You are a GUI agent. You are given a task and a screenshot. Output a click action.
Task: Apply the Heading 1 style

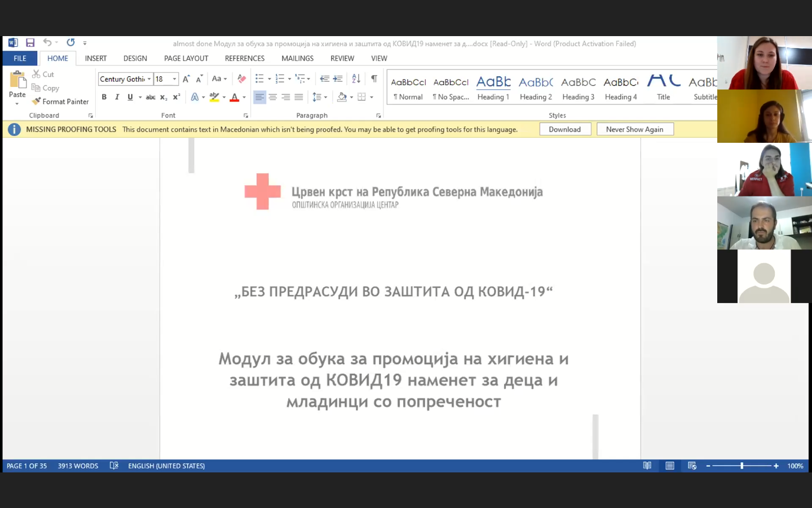(493, 89)
